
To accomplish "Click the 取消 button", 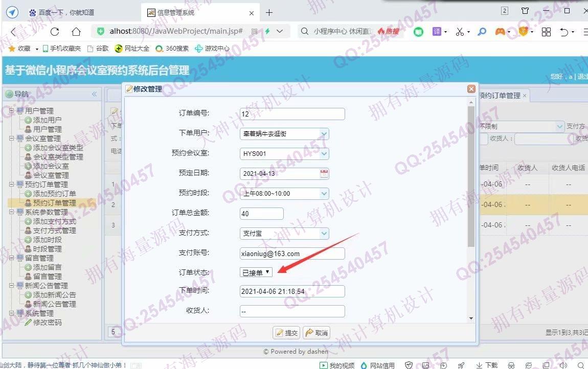I will click(x=316, y=333).
